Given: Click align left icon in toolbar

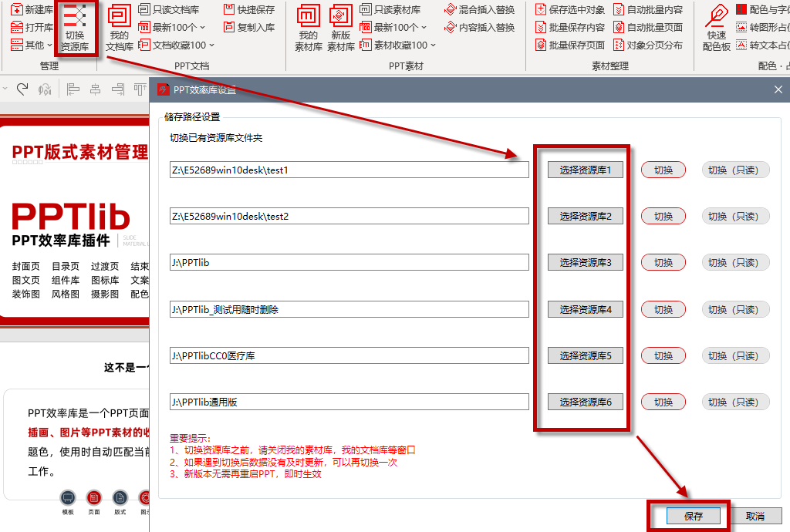Looking at the screenshot, I should 73,89.
